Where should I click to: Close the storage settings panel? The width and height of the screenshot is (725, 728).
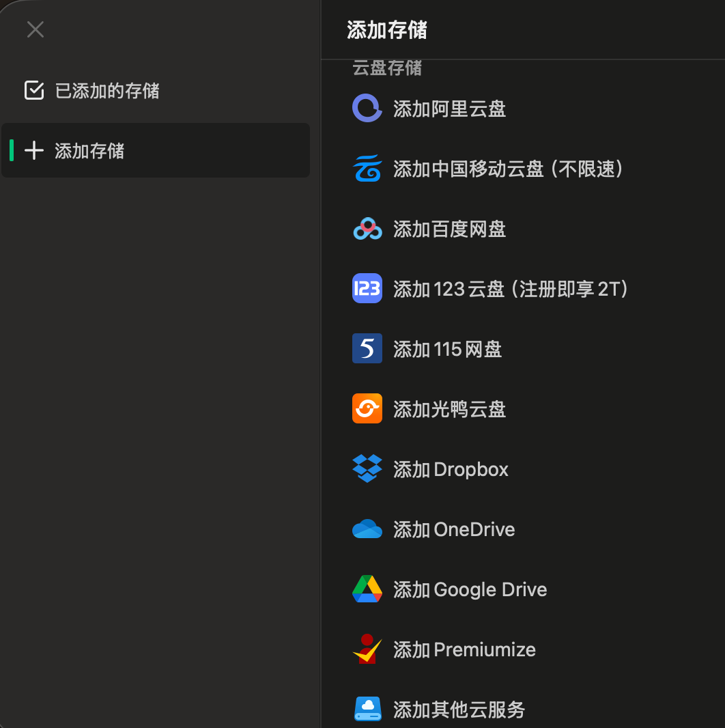tap(35, 29)
